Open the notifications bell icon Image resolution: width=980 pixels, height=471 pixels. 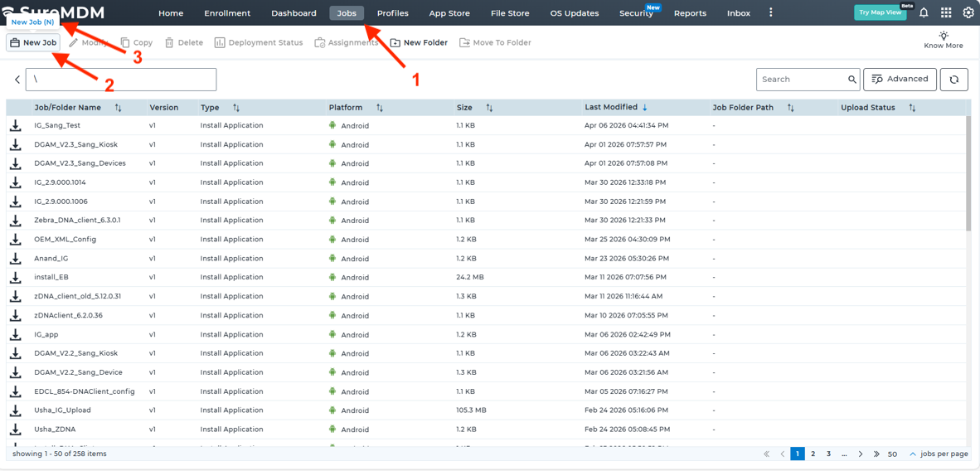pyautogui.click(x=924, y=13)
